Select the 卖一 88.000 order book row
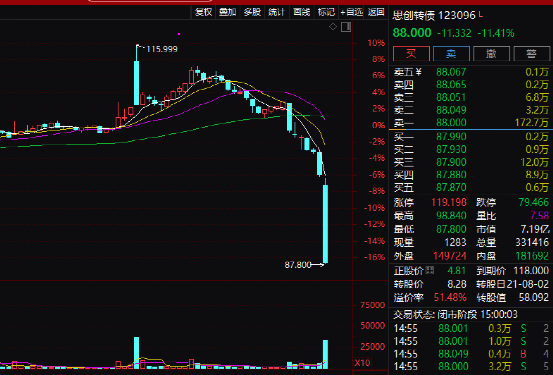The width and height of the screenshot is (553, 375). tap(471, 122)
